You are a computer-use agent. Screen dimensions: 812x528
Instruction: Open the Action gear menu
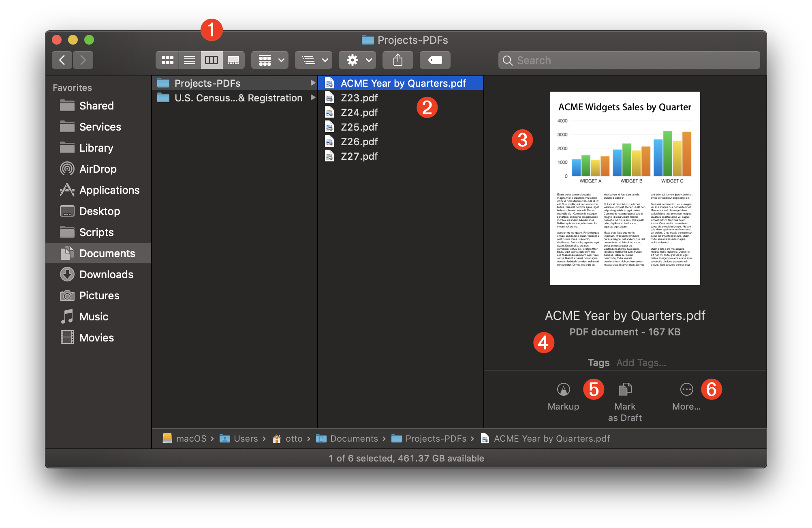(357, 60)
